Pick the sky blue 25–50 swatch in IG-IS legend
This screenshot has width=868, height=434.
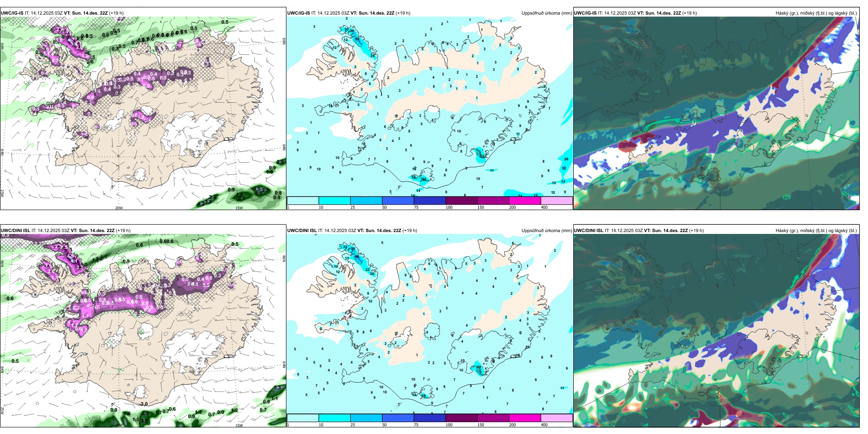366,201
